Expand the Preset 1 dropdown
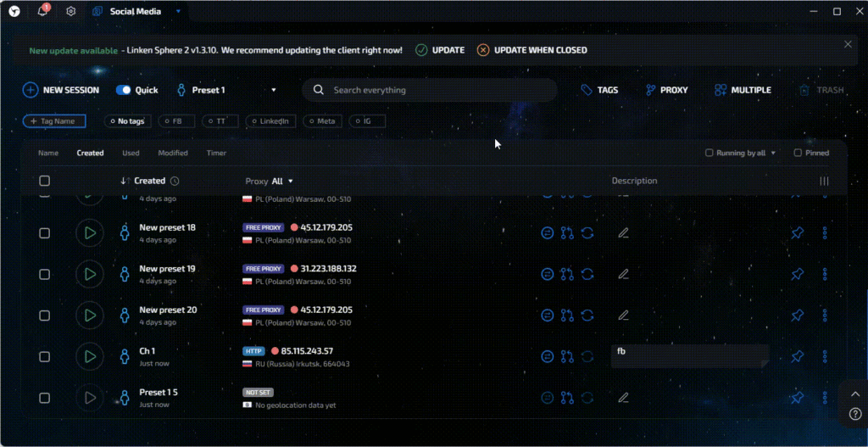Viewport: 868px width, 447px height. tap(273, 90)
